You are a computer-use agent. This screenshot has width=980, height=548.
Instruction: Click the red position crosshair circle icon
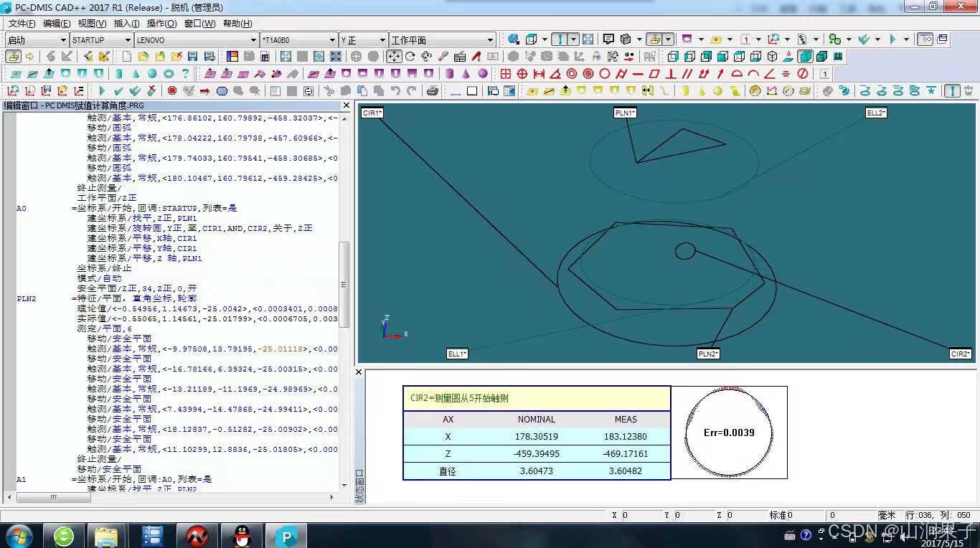522,73
